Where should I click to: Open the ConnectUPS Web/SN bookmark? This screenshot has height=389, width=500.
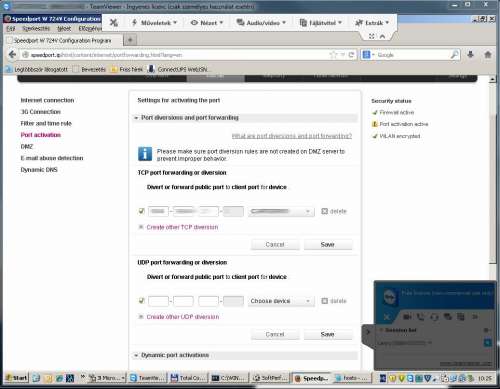point(178,69)
